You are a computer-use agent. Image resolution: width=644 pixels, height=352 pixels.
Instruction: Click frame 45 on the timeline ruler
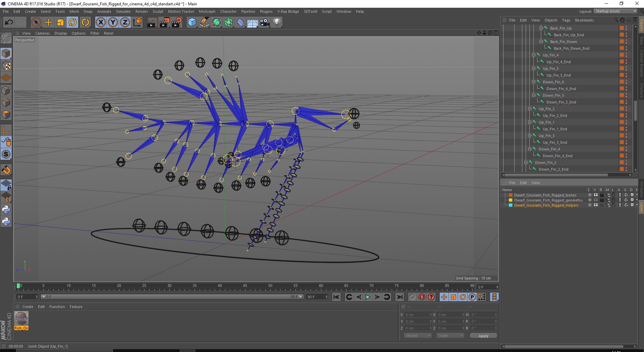pyautogui.click(x=245, y=286)
